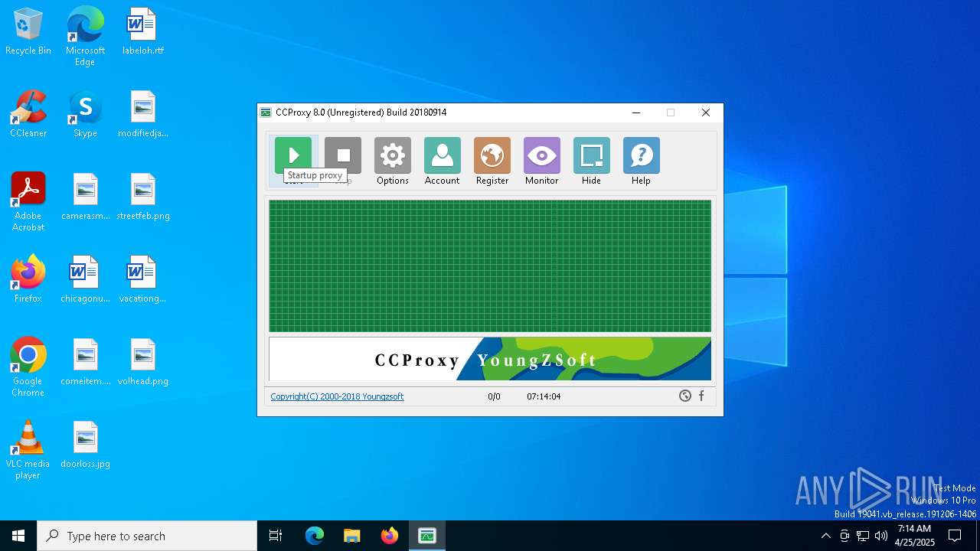This screenshot has height=551, width=980.
Task: Click the update globe icon in status bar
Action: tap(685, 396)
